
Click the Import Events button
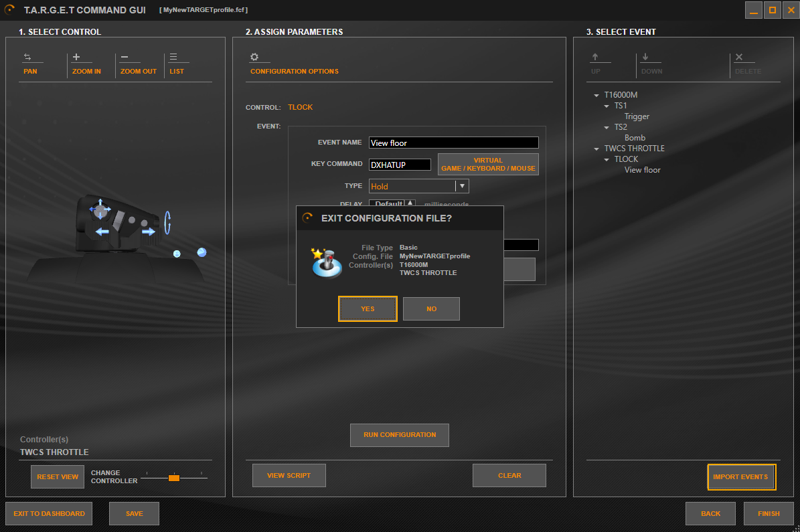[x=741, y=477]
